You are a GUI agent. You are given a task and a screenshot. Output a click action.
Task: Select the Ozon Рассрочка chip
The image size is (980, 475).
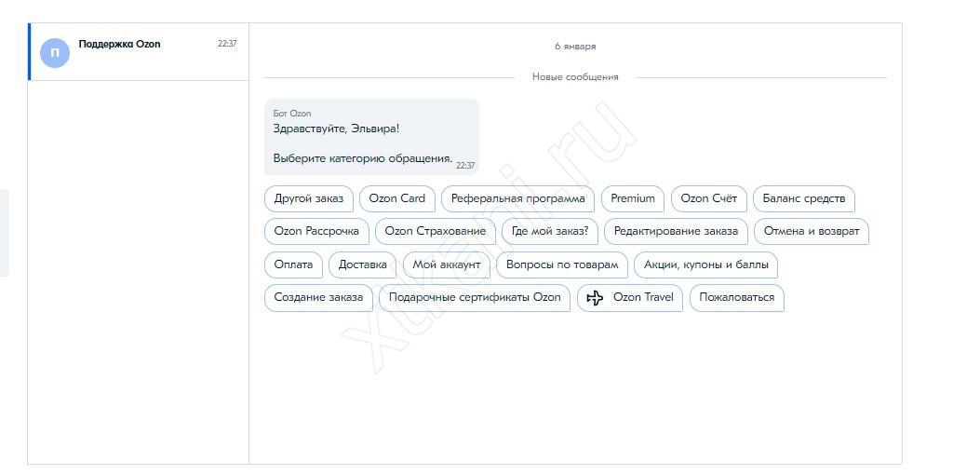click(x=316, y=231)
